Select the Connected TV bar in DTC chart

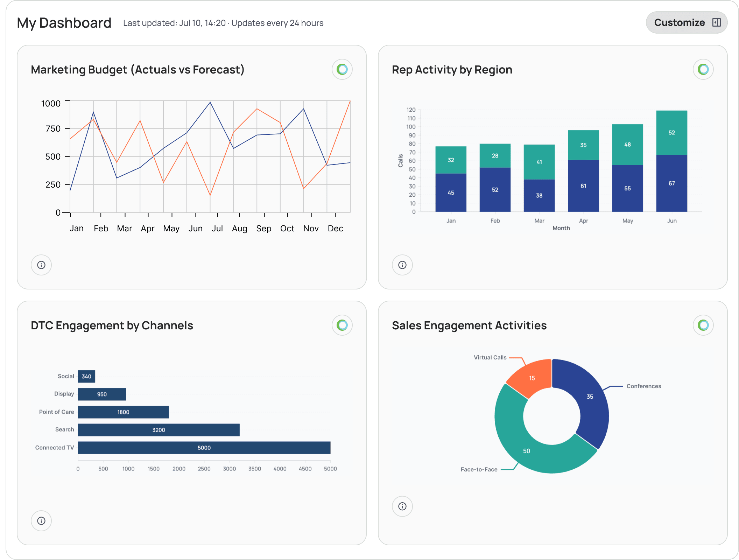[x=204, y=448]
